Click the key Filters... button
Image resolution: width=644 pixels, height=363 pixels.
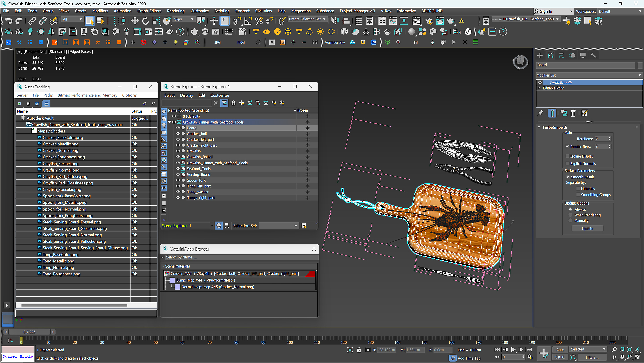pos(592,357)
